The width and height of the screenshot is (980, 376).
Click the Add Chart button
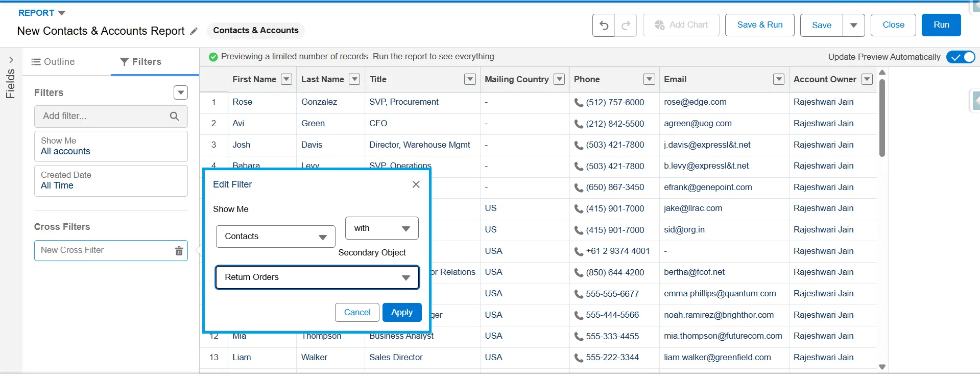[681, 25]
